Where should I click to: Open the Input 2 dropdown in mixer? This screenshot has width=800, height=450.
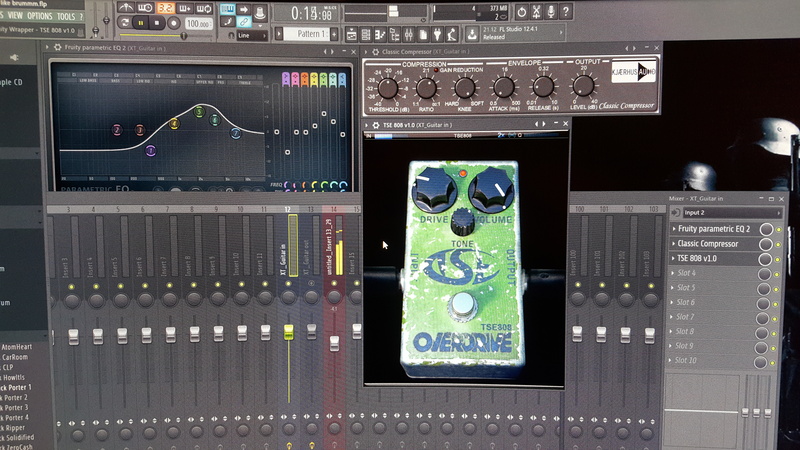click(731, 212)
